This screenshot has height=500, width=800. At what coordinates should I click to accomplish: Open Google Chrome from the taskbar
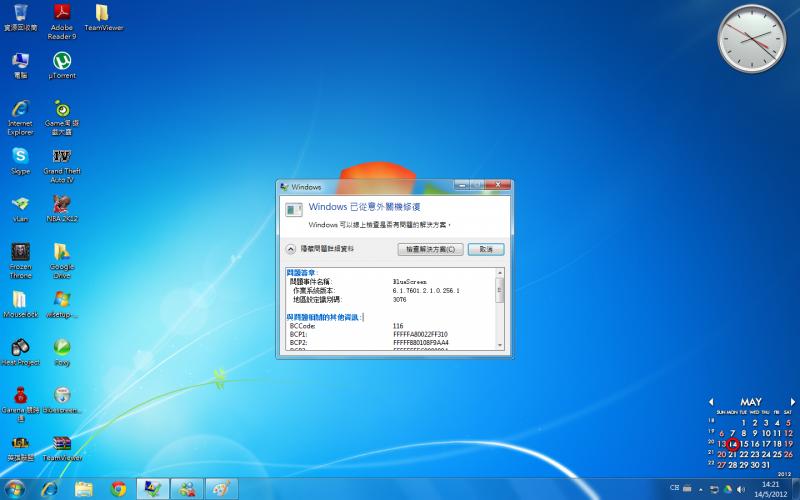click(x=118, y=489)
